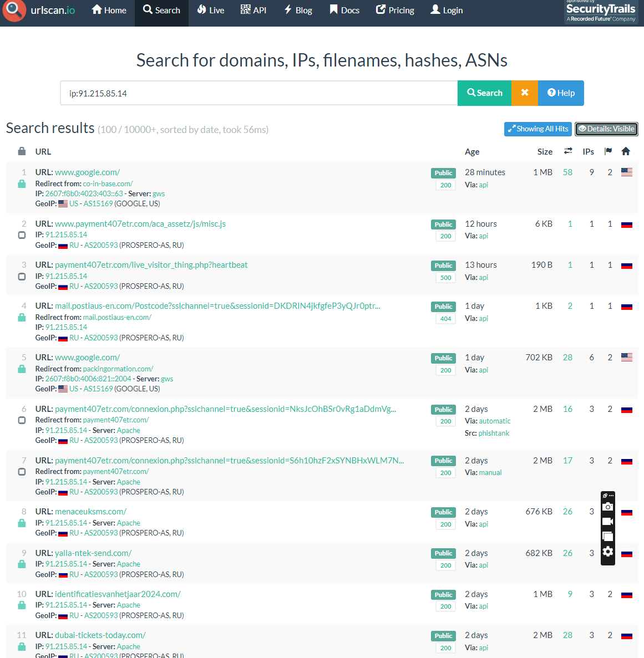Toggle the Details: Visible button
The height and width of the screenshot is (658, 644).
(607, 129)
